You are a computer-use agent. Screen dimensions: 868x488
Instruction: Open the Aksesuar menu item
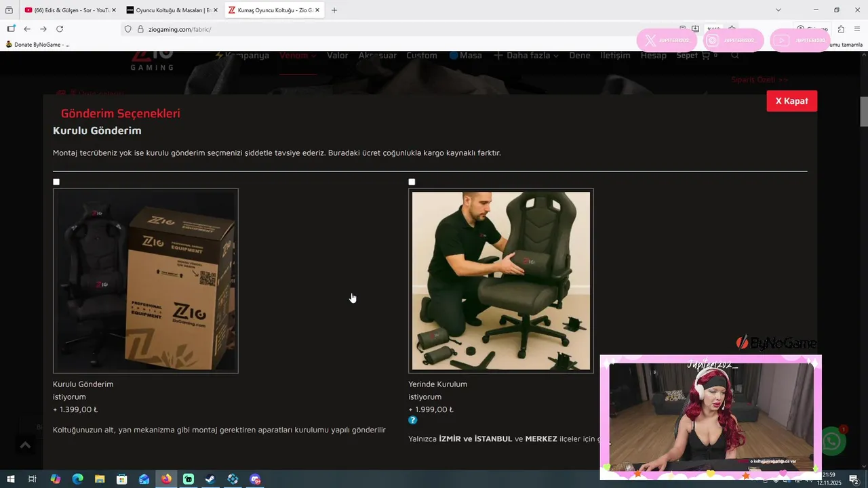(378, 56)
